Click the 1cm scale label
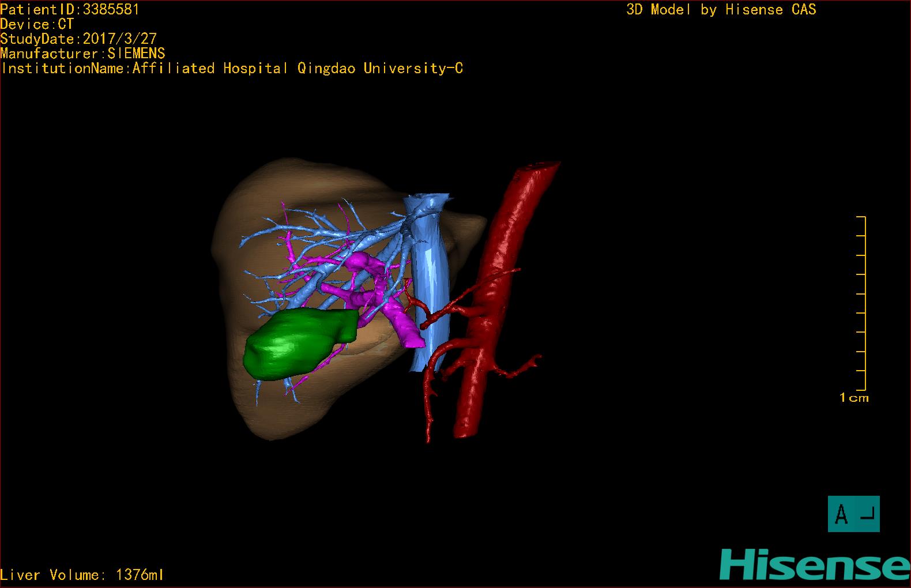This screenshot has width=911, height=588. pyautogui.click(x=854, y=398)
